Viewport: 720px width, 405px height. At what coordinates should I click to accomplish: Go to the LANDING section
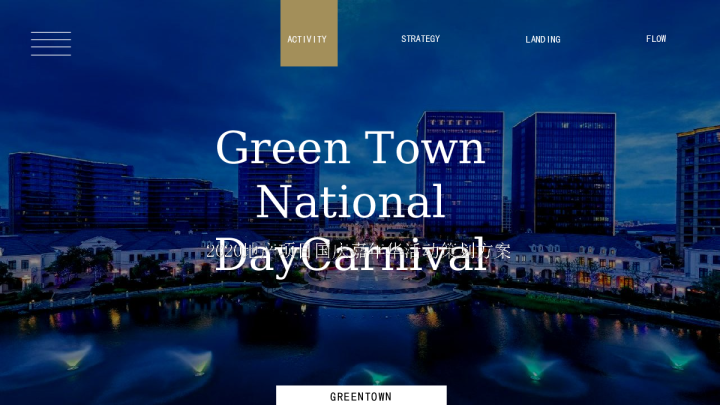point(543,40)
